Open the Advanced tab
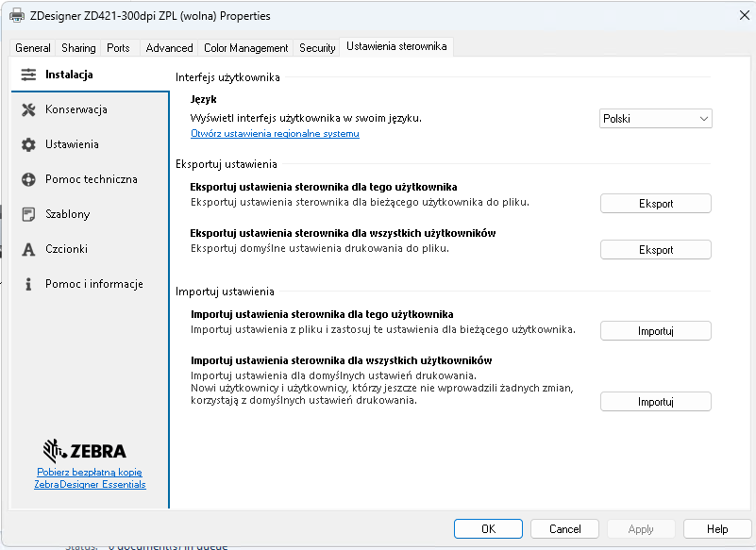The image size is (756, 550). pyautogui.click(x=169, y=48)
